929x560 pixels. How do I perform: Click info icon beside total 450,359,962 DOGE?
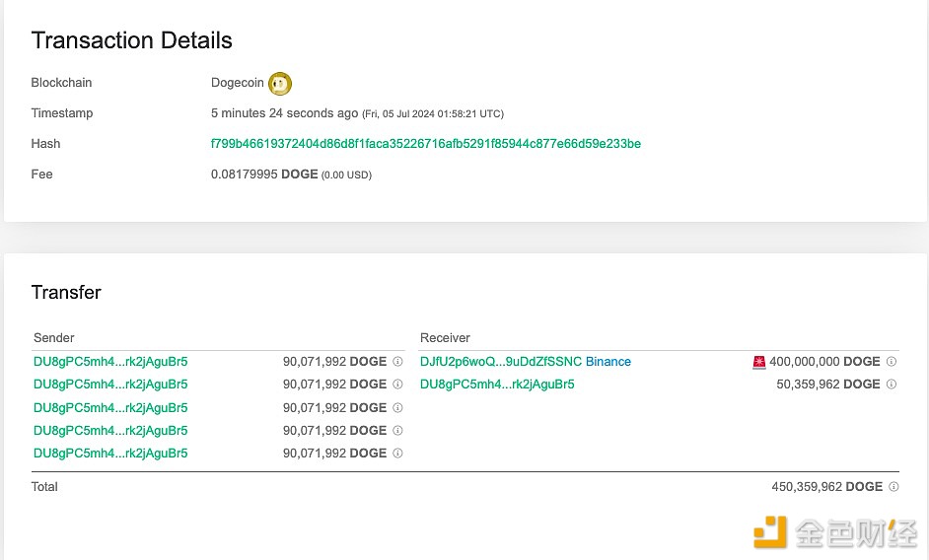coord(893,487)
